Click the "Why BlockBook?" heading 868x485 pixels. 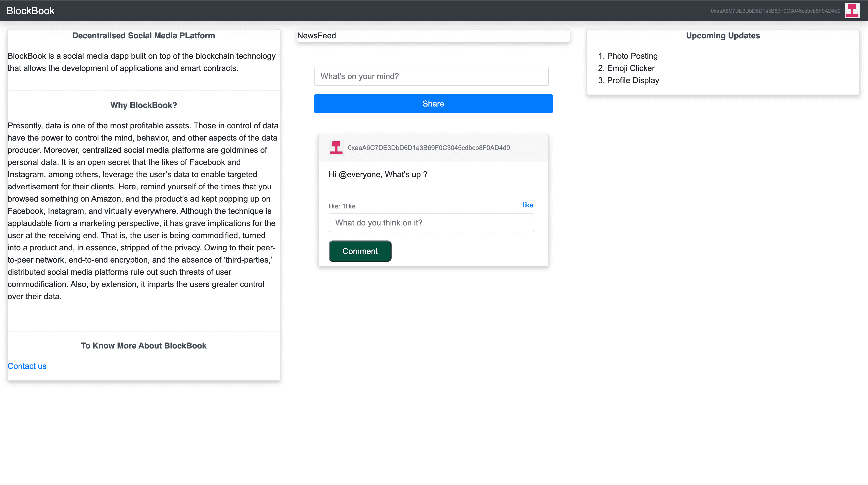[144, 105]
